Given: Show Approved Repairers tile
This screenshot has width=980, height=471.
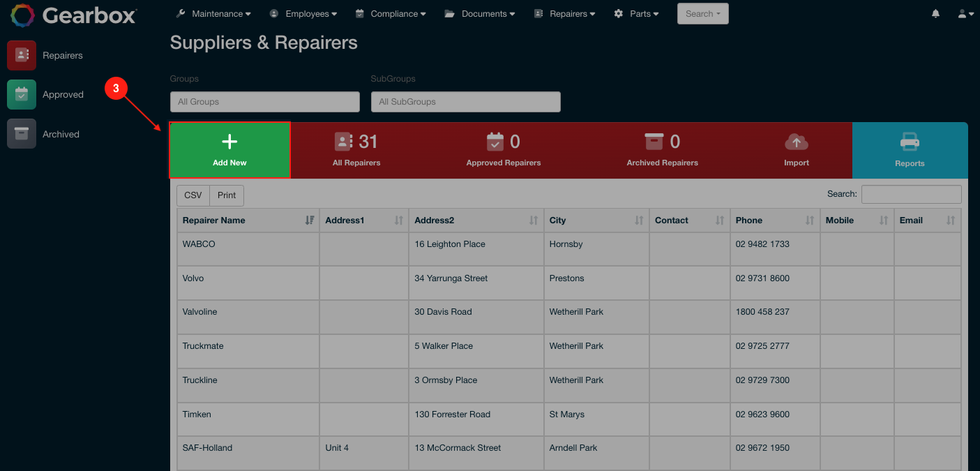Looking at the screenshot, I should coord(504,150).
